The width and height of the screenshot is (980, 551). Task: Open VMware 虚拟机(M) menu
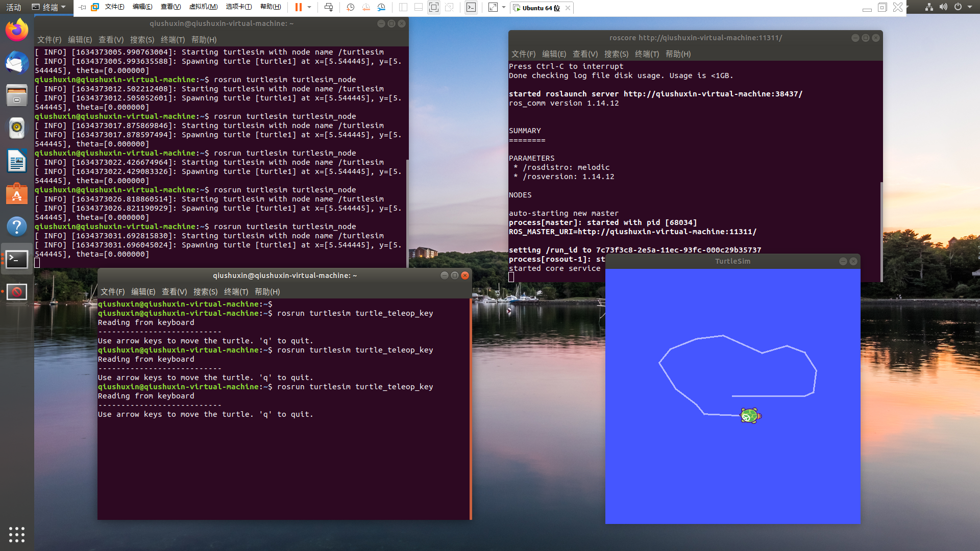(203, 7)
